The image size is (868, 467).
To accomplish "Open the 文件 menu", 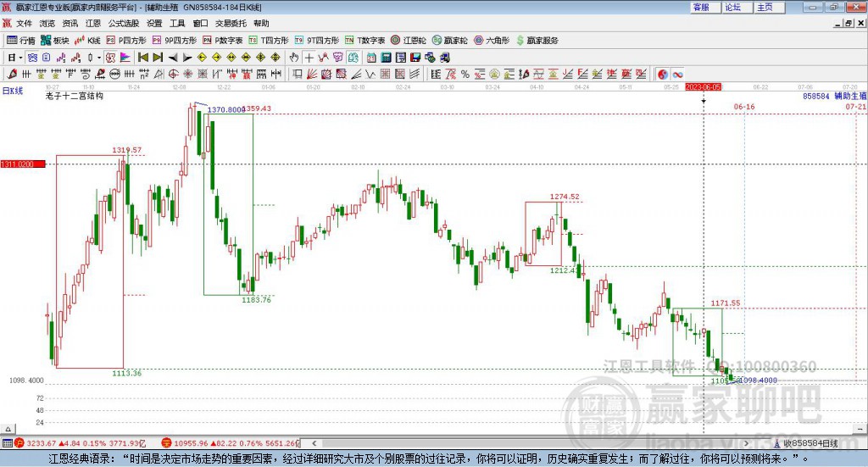I will click(24, 23).
